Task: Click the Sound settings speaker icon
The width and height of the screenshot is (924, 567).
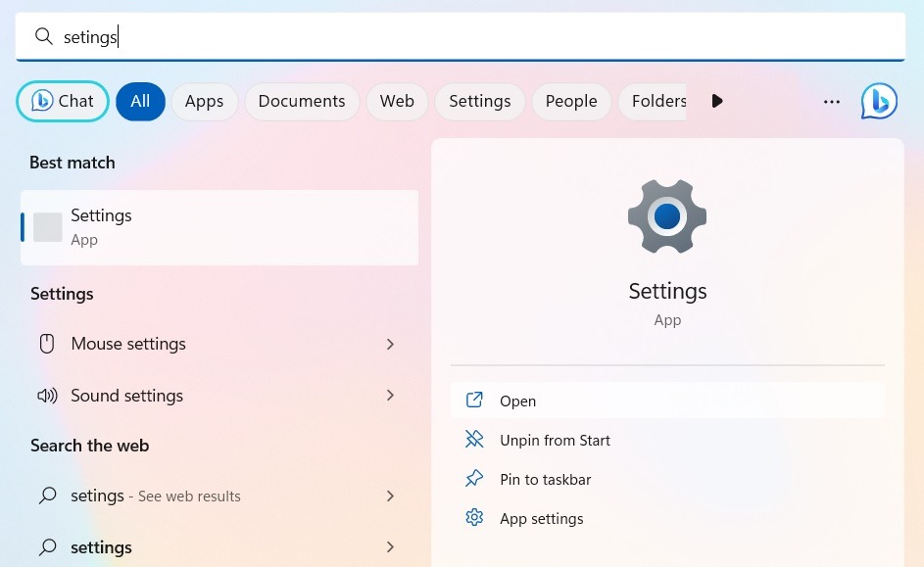Action: pos(47,396)
